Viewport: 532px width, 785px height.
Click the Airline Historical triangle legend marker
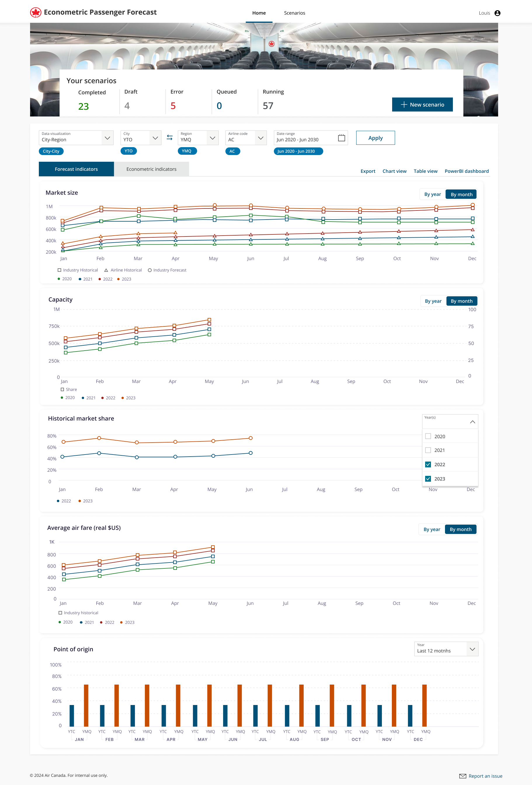106,270
